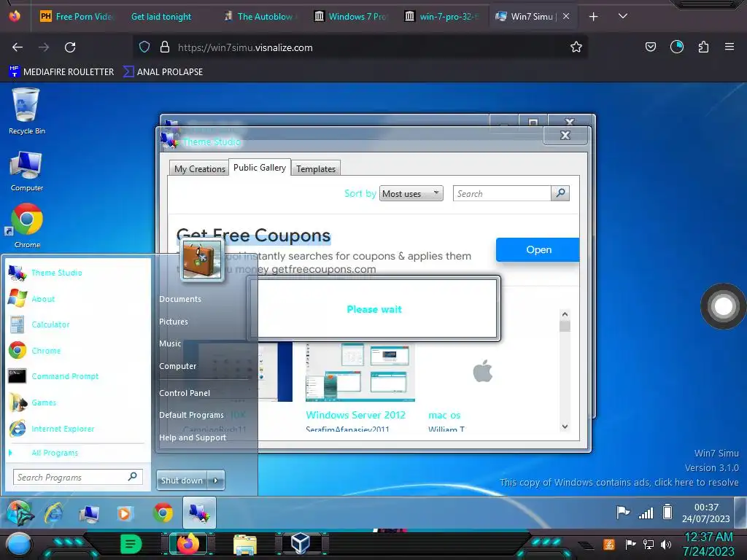
Task: Open the Recycle Bin desktop icon
Action: tap(26, 111)
